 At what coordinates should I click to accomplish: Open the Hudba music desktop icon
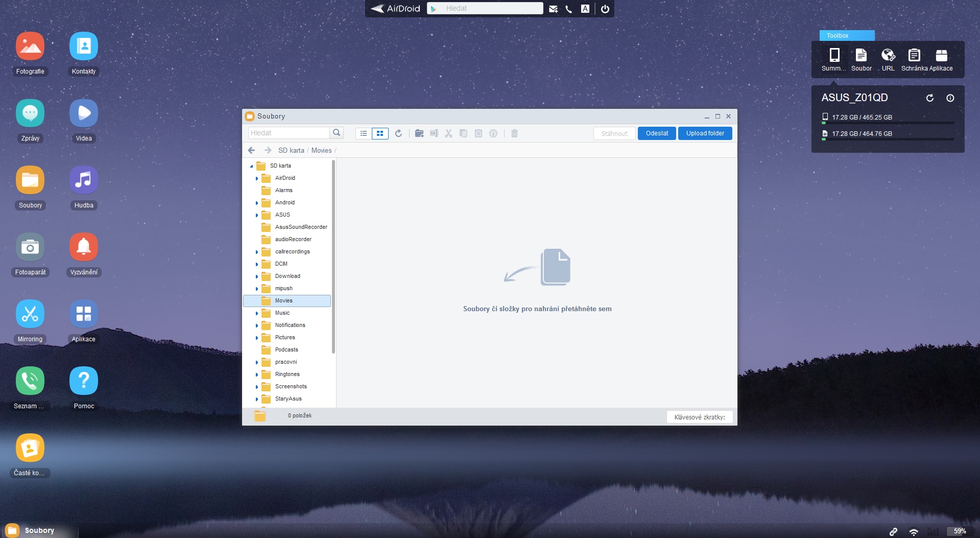click(84, 180)
